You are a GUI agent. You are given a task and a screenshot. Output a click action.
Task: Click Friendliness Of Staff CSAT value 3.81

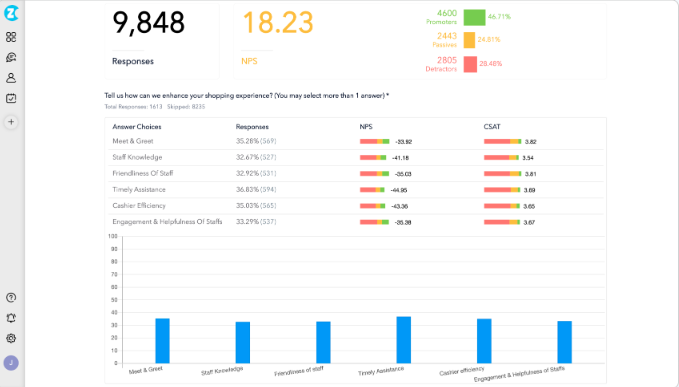click(530, 174)
